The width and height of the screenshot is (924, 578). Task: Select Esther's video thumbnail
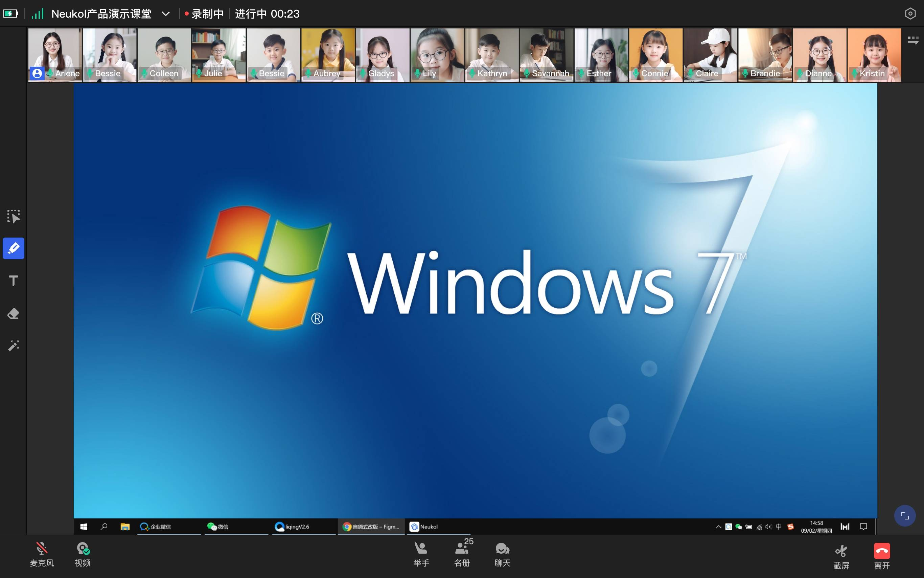coord(601,55)
